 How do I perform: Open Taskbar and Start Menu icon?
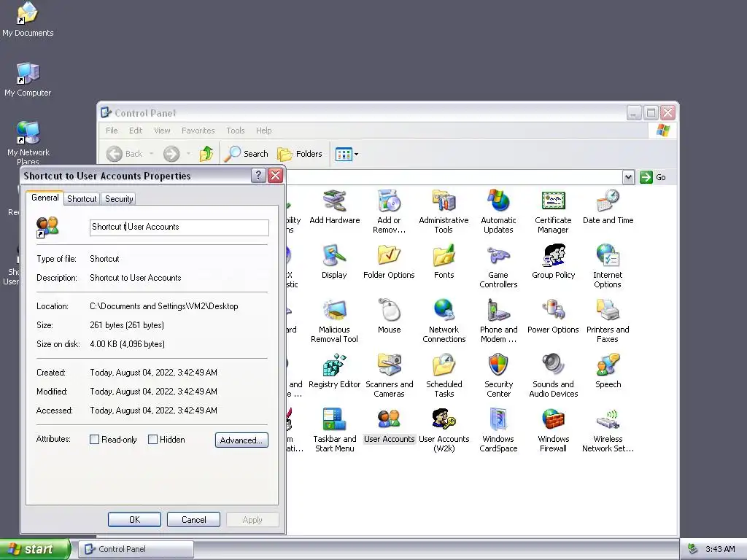334,430
